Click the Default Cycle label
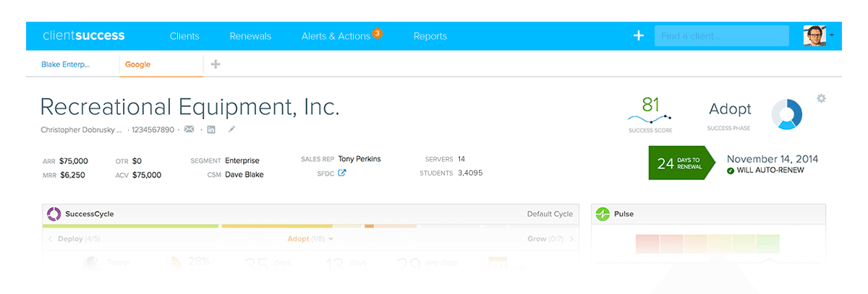The width and height of the screenshot is (868, 294). (550, 214)
